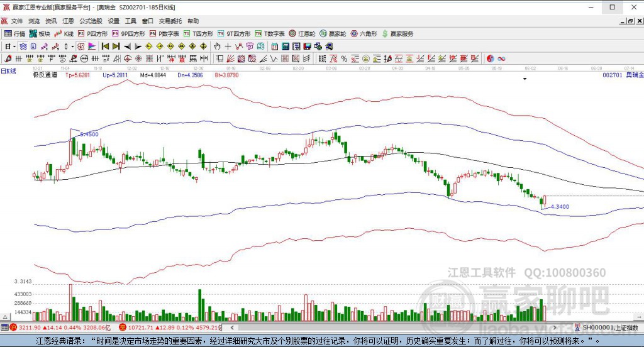Viewport: 644px width, 347px height.
Task: Open the 板块 sector view
Action: coord(40,34)
